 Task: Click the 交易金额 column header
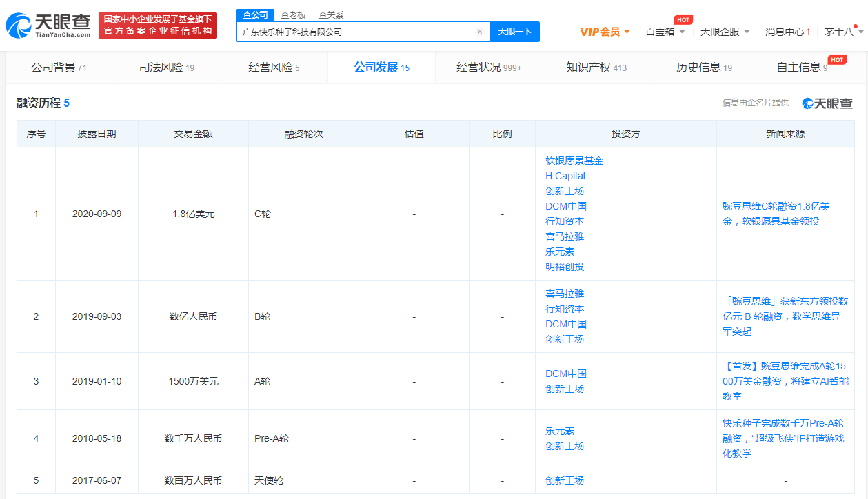tap(193, 134)
